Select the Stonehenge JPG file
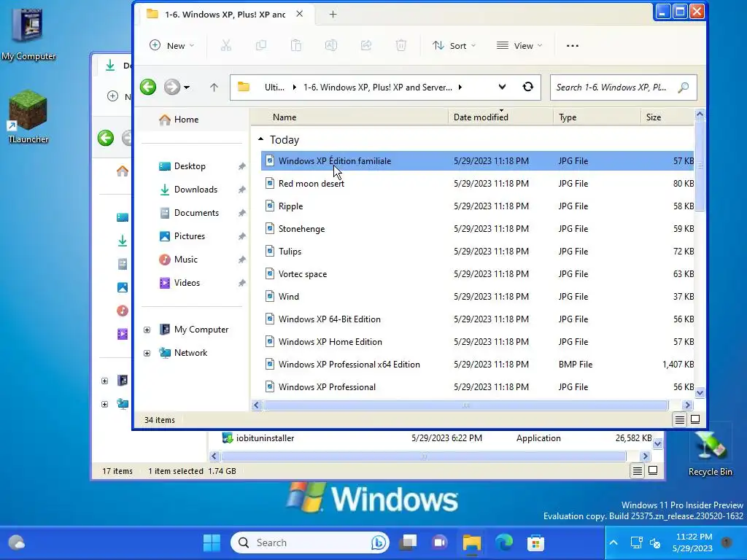Image resolution: width=747 pixels, height=560 pixels. click(477, 228)
